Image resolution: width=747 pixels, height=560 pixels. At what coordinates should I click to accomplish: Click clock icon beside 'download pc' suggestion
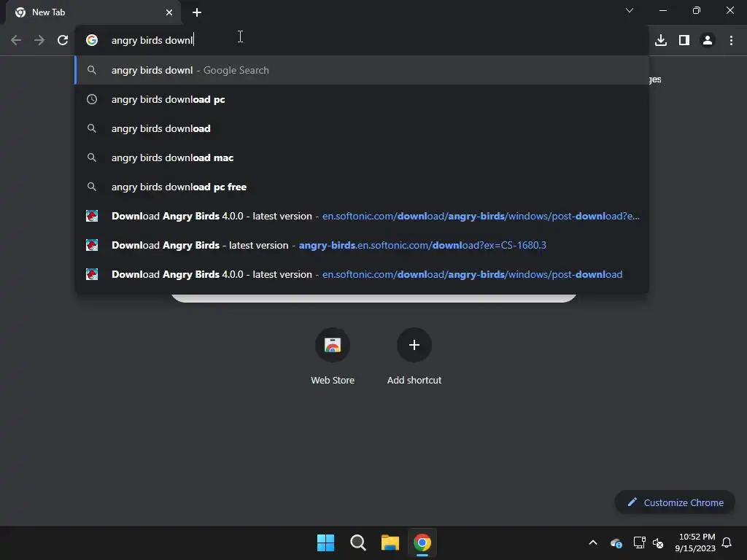[x=92, y=99]
